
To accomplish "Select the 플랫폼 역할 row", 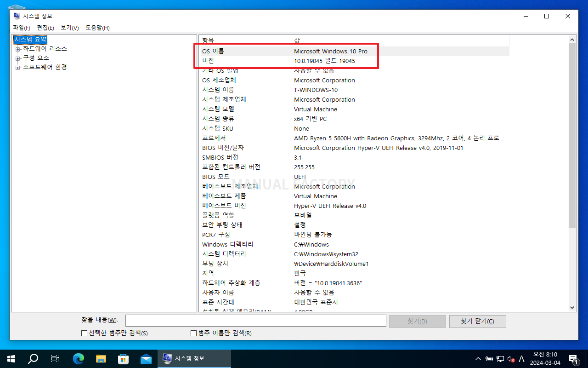I will click(x=354, y=215).
